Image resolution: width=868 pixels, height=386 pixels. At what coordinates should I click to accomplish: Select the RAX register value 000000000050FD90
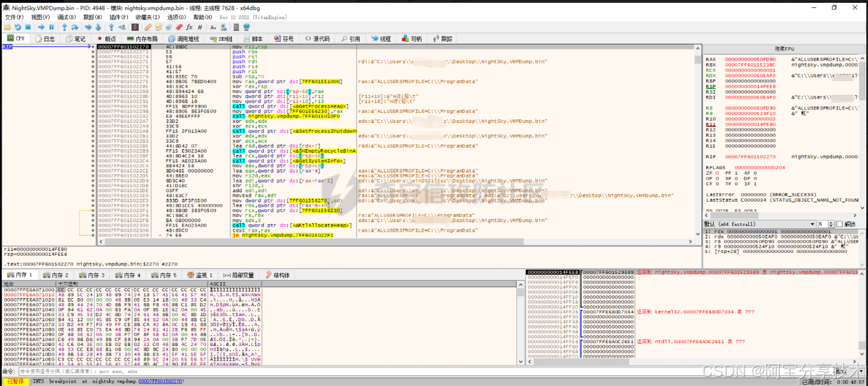[750, 59]
